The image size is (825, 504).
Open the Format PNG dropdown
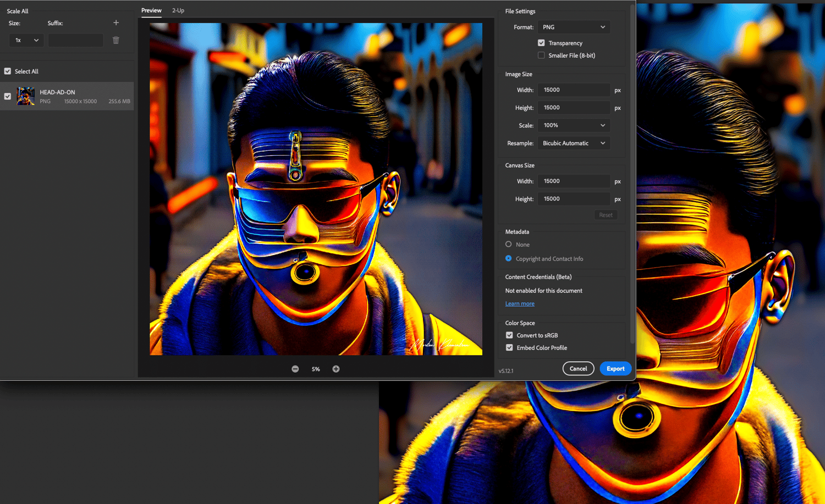click(574, 27)
